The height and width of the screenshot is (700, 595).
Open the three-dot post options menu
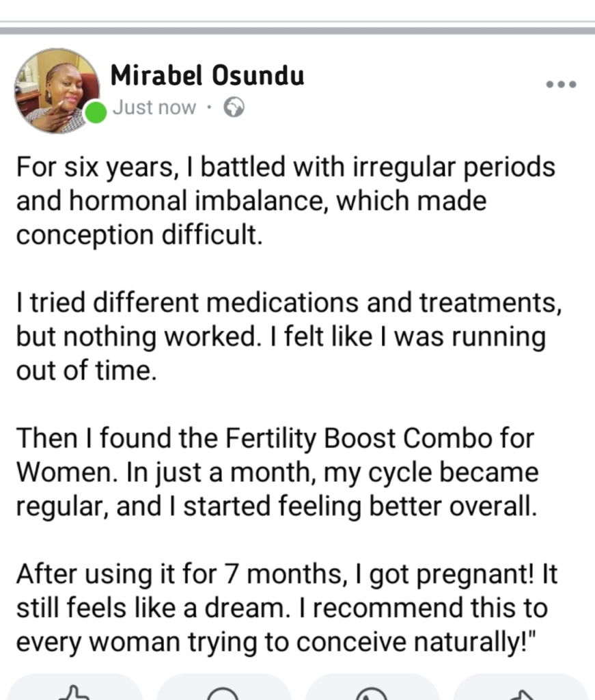tap(562, 85)
